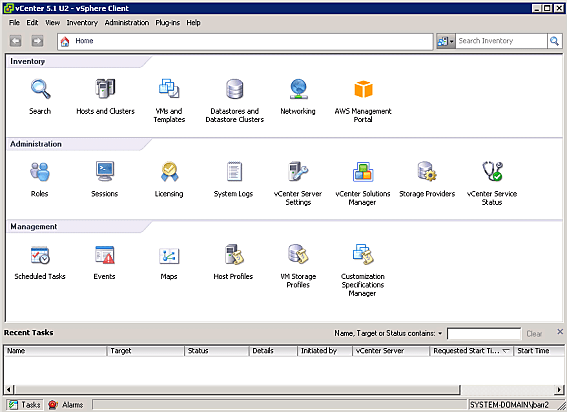Expand the search type dropdown

[446, 41]
